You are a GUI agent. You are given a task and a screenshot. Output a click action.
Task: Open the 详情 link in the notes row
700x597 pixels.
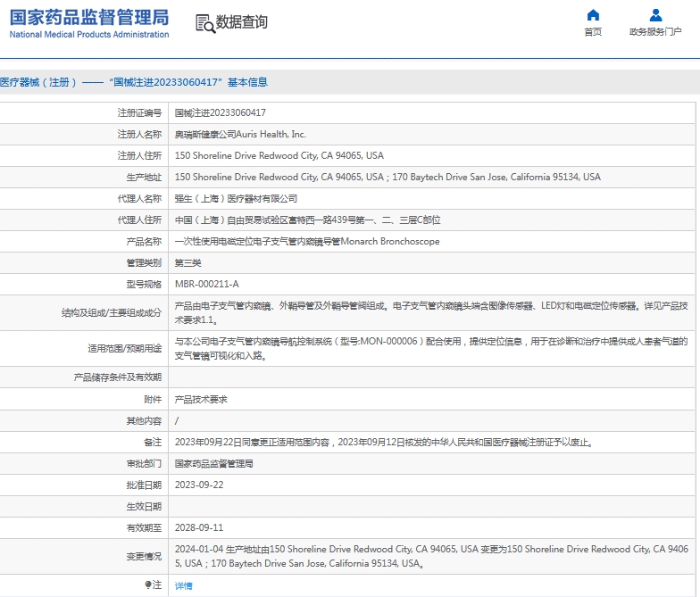(x=183, y=585)
